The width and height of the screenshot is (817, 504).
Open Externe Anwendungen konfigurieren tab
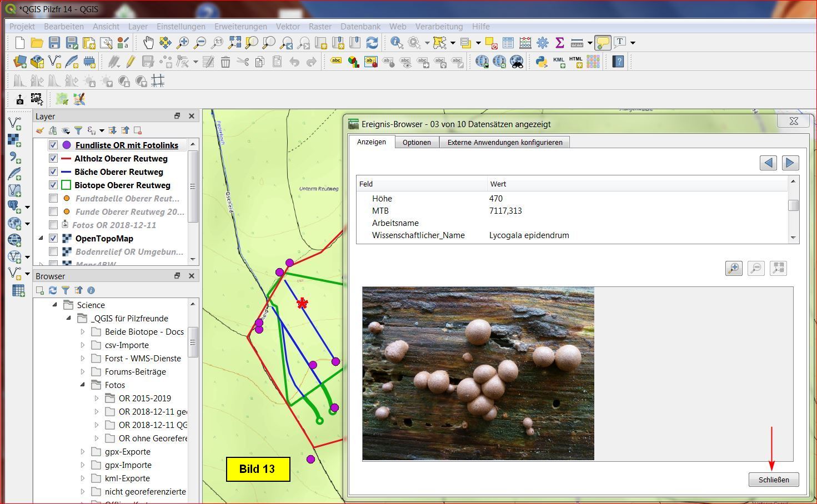(504, 143)
